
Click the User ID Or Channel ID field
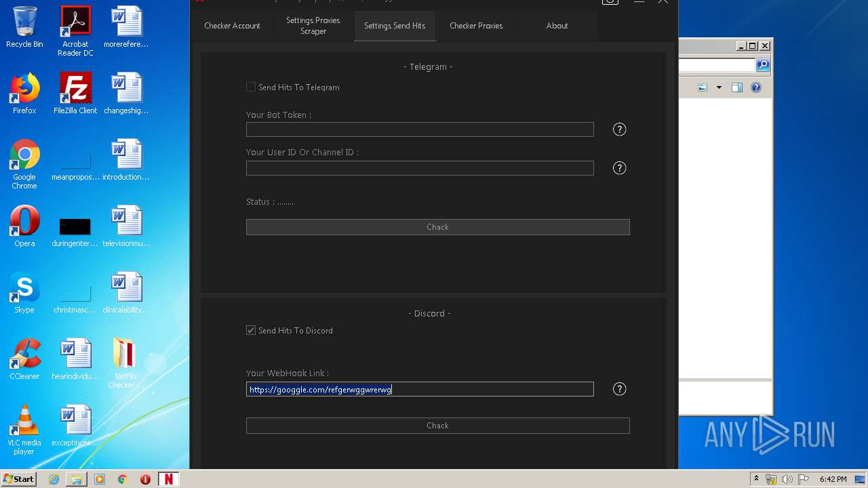(x=420, y=168)
